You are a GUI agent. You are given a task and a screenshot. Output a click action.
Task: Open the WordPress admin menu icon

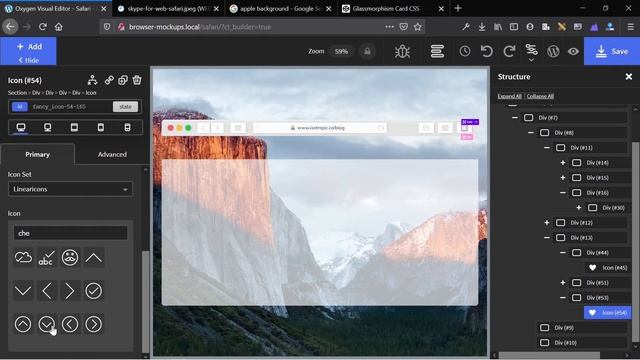pyautogui.click(x=553, y=51)
